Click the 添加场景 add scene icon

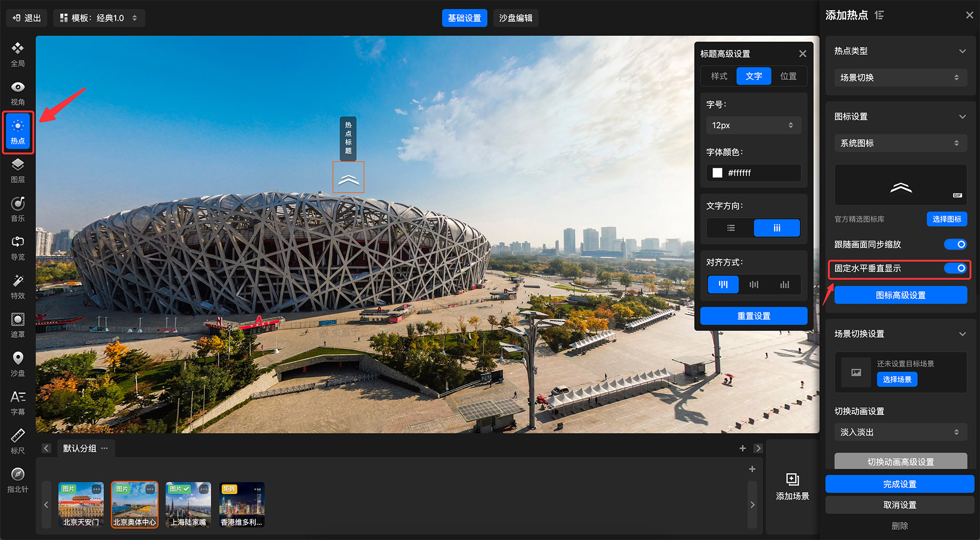click(792, 479)
